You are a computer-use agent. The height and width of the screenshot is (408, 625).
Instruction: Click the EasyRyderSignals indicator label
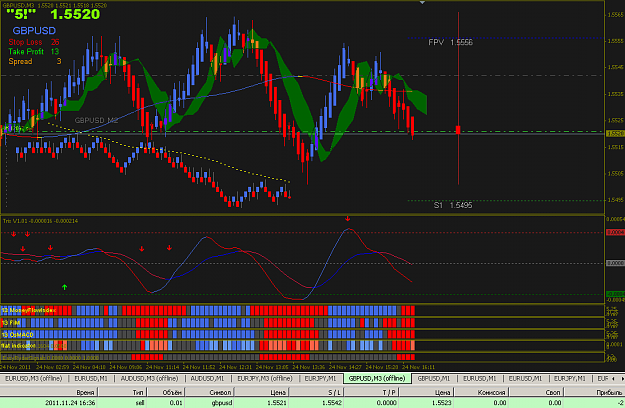pyautogui.click(x=50, y=357)
